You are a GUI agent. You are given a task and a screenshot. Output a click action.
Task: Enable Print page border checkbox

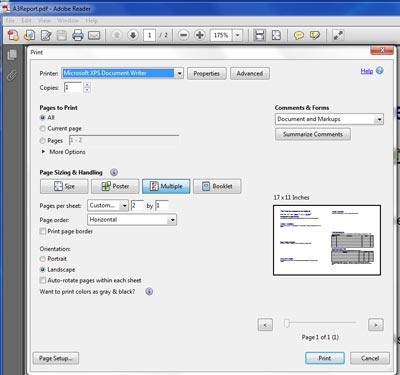pyautogui.click(x=43, y=231)
